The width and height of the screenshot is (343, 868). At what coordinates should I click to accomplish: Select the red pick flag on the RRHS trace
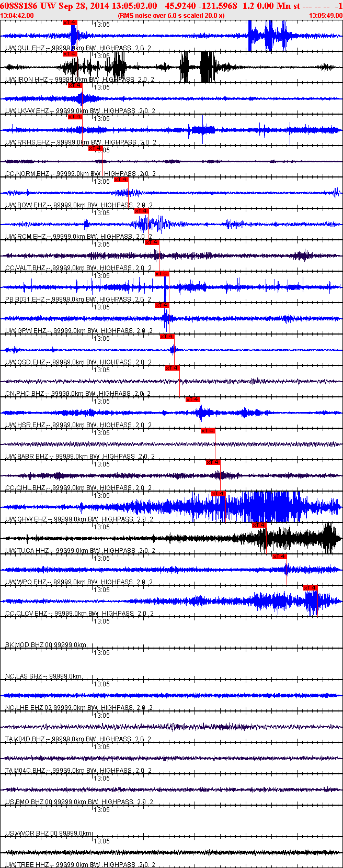[75, 117]
